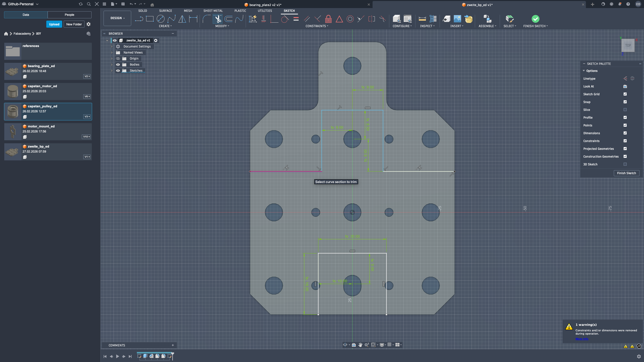Click the Upload button
This screenshot has height=362, width=644.
pyautogui.click(x=54, y=24)
